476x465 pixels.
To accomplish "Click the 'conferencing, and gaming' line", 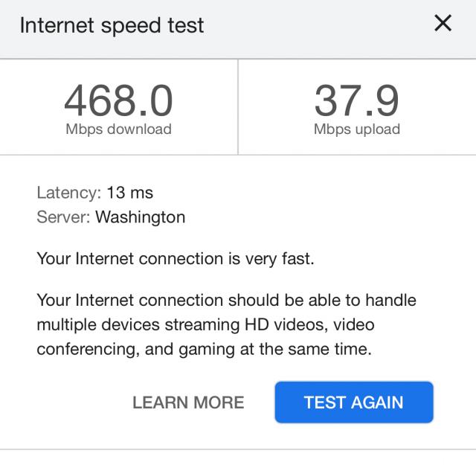I will pos(205,349).
